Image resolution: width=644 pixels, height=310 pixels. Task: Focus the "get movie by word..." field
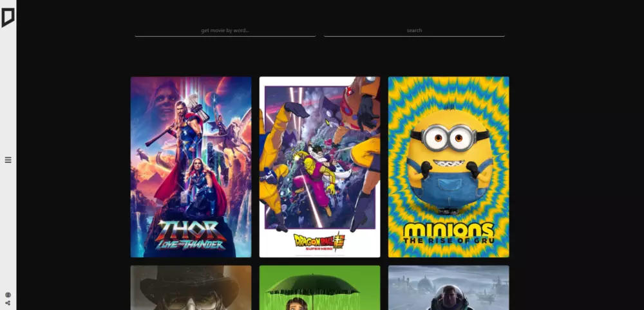[225, 30]
